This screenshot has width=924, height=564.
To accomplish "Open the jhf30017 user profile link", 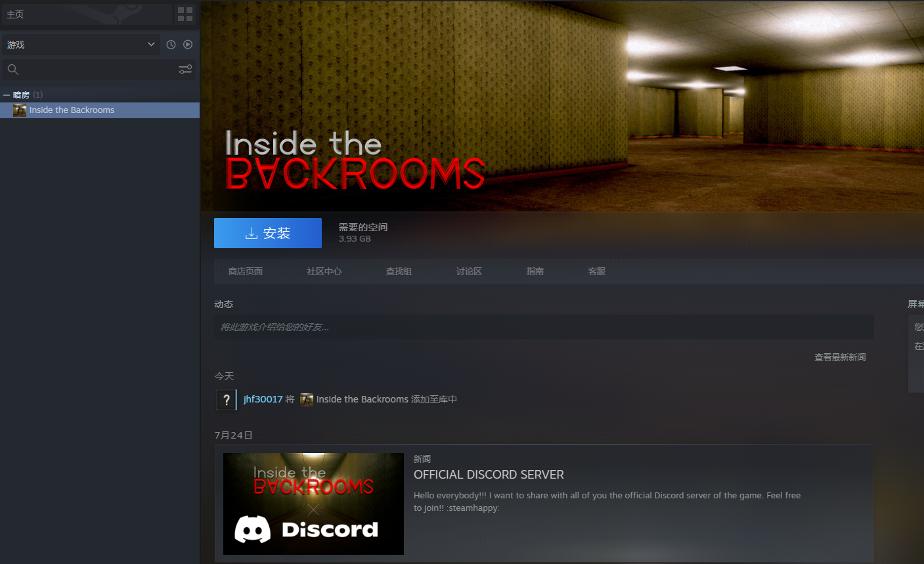I will pos(263,399).
